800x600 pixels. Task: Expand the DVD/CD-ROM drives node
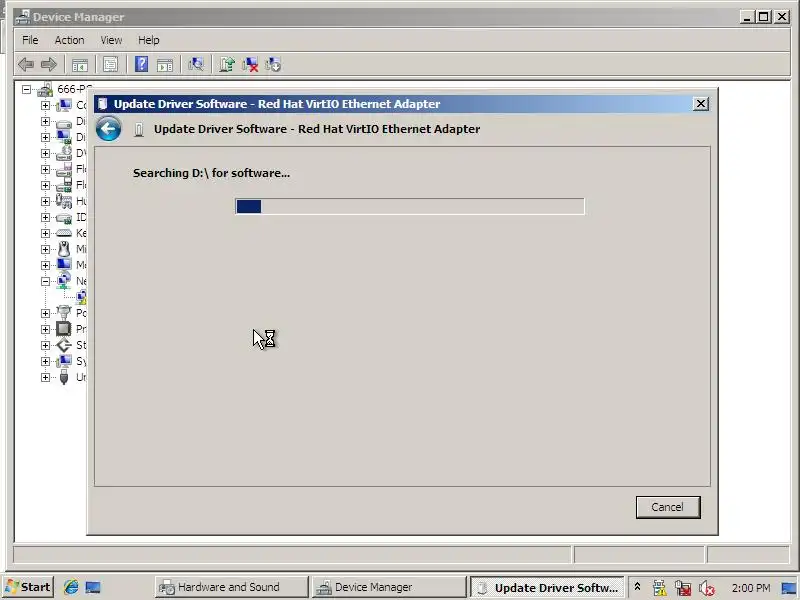(x=45, y=153)
